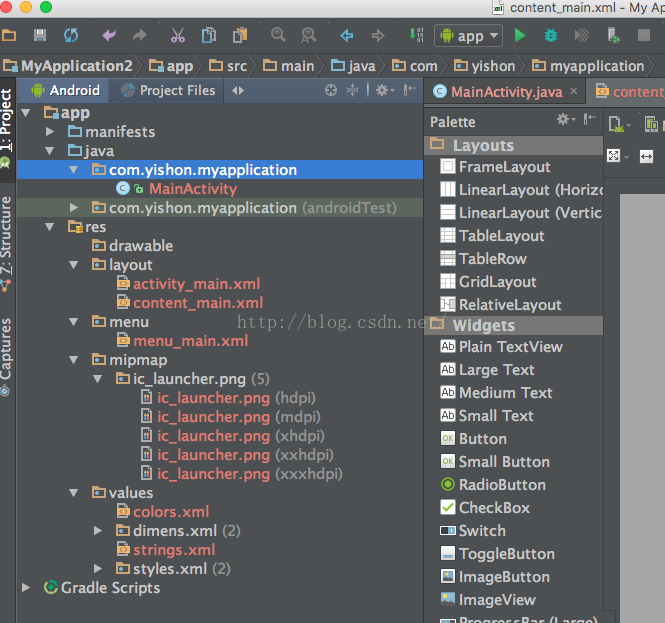Click the Forward navigation arrow

(x=378, y=36)
